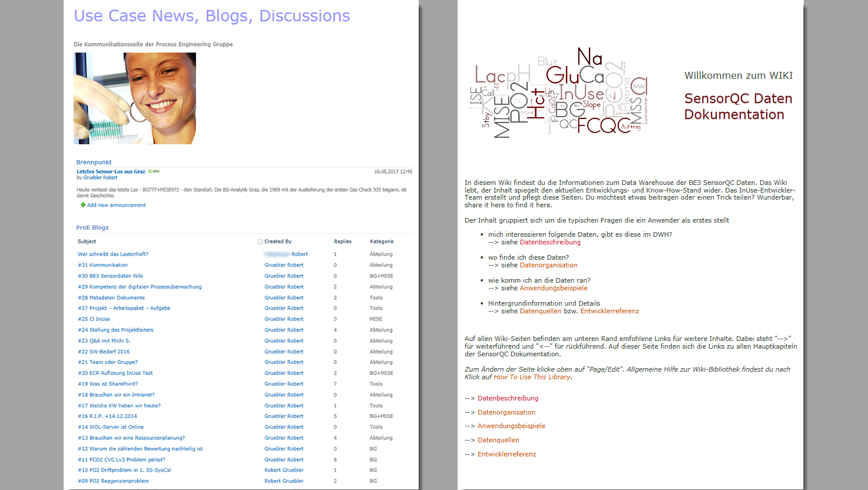Click the announcement date 16.05.2017 12:45
The height and width of the screenshot is (490, 868).
point(393,172)
